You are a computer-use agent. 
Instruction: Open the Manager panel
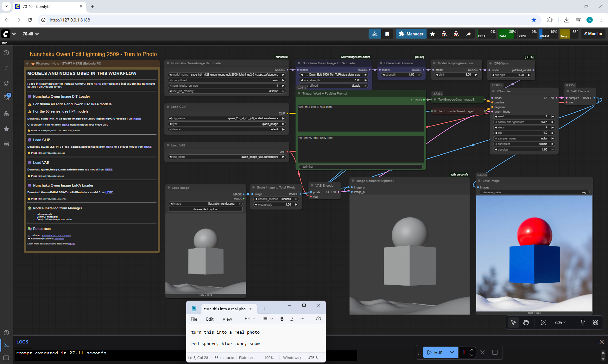[411, 34]
